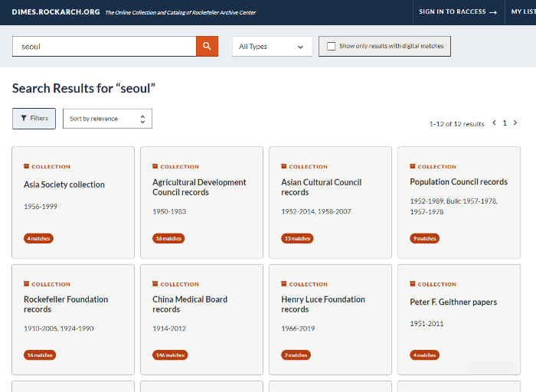Go to next results page arrow

(x=515, y=122)
